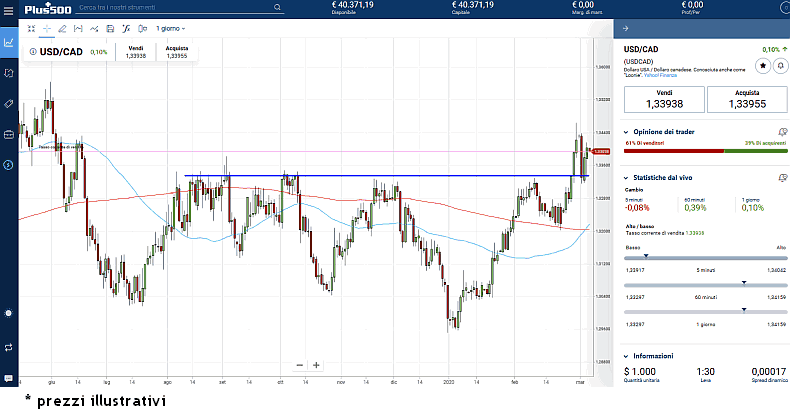Toggle price alert bell for USD/CAD

[779, 65]
